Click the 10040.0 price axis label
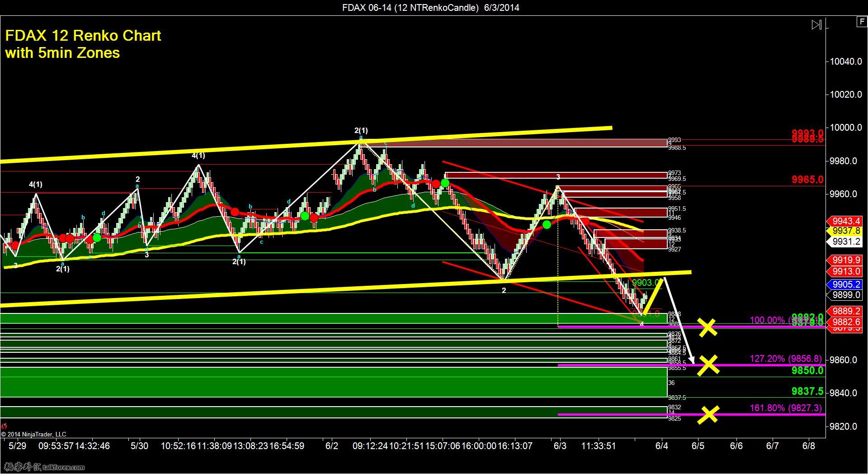 pyautogui.click(x=846, y=62)
